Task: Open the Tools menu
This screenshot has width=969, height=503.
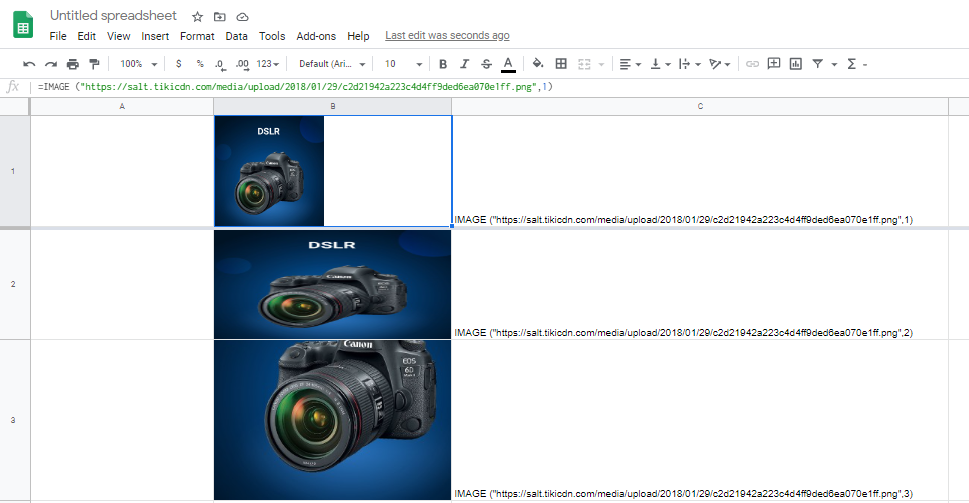Action: (272, 36)
